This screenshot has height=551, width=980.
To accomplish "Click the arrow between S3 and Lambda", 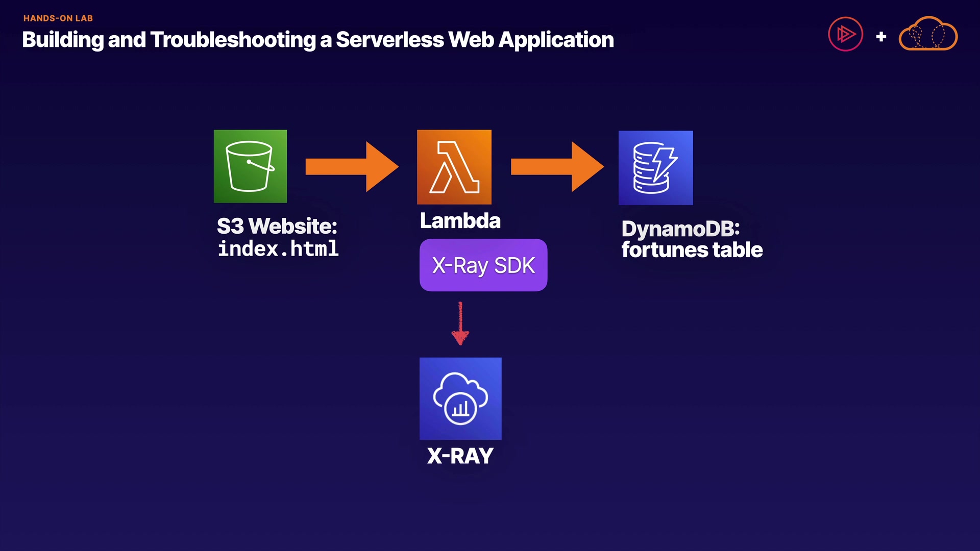I will (351, 167).
